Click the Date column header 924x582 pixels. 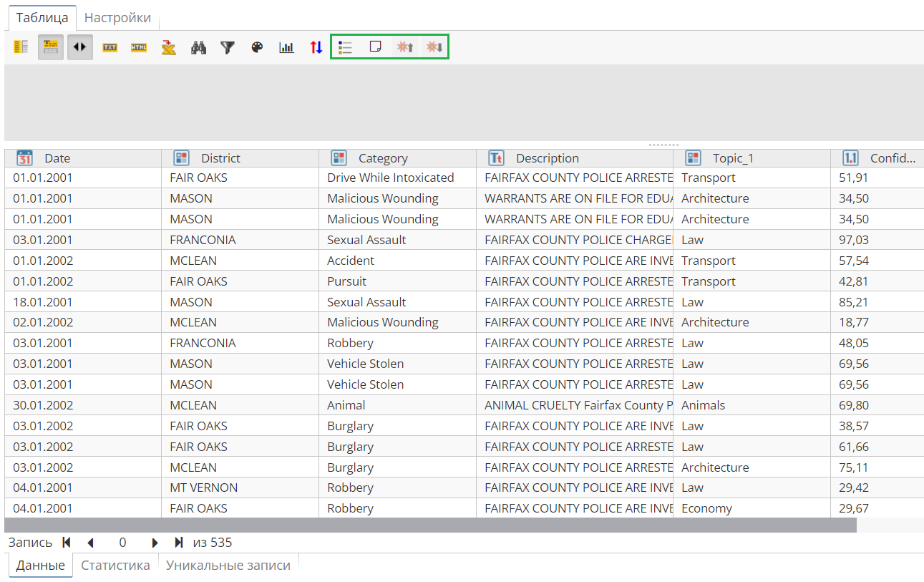(83, 158)
